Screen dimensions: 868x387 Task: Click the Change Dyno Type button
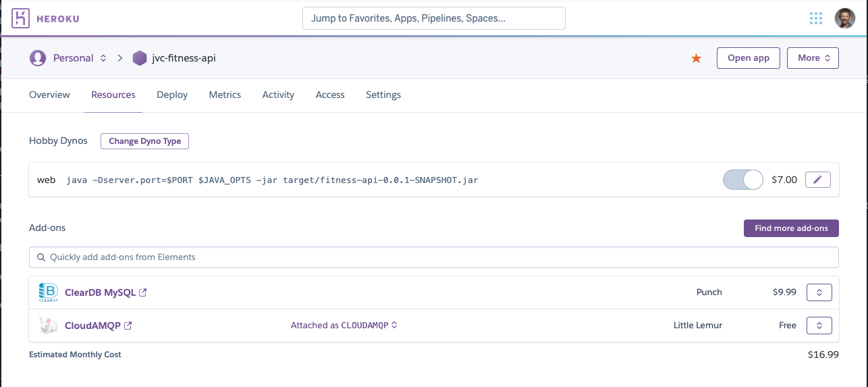point(144,141)
